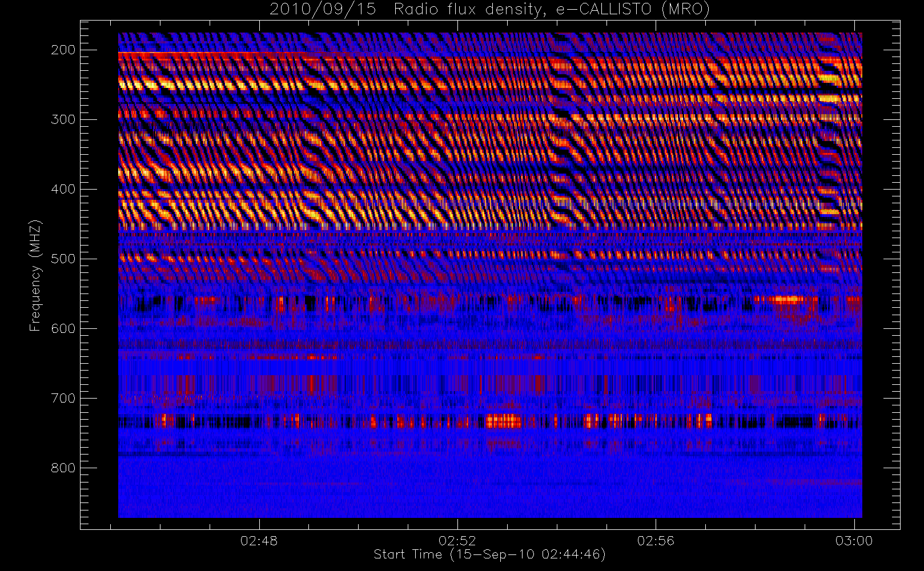This screenshot has height=571, width=924.
Task: Click the 02:48 time tick label
Action: click(259, 541)
